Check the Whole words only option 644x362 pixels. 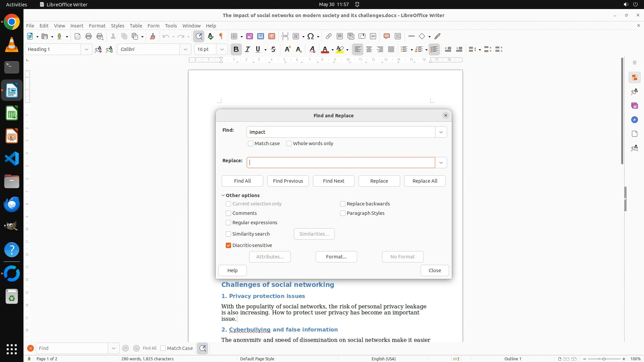[x=289, y=143]
